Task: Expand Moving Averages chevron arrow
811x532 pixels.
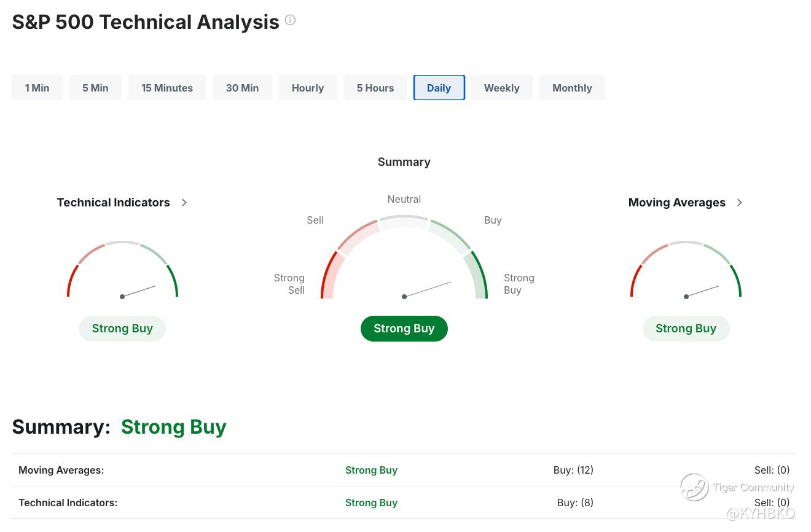Action: (x=740, y=203)
